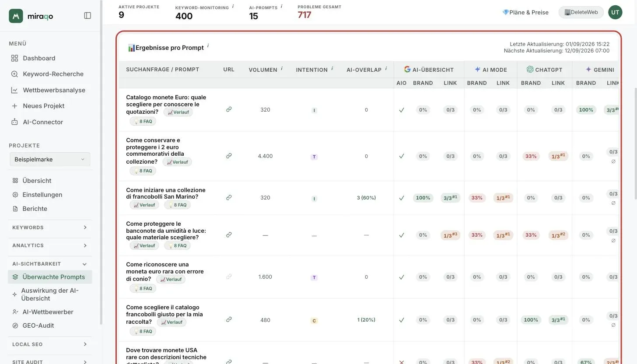637x364 pixels.
Task: Sort by SUCHANFRAGE / PROMPT column header
Action: click(x=162, y=70)
